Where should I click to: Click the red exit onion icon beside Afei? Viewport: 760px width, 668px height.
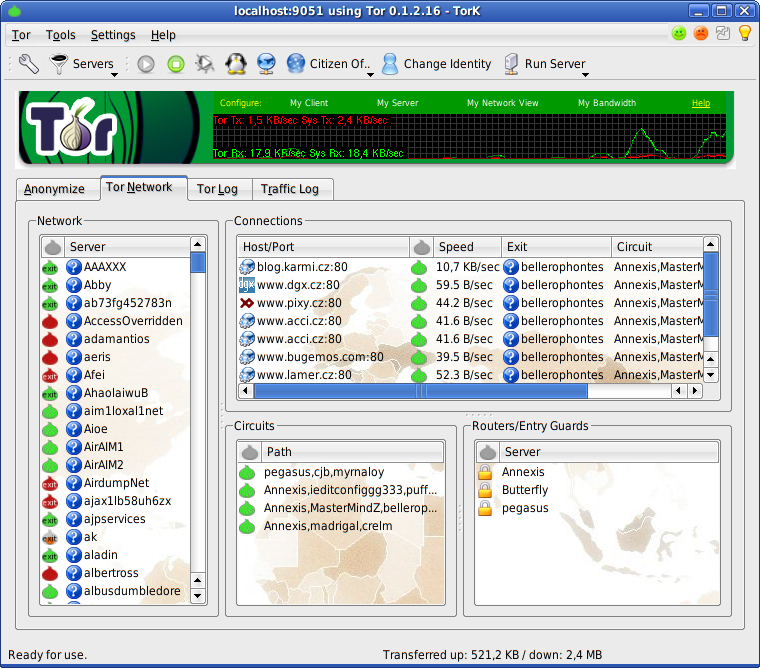tap(50, 375)
